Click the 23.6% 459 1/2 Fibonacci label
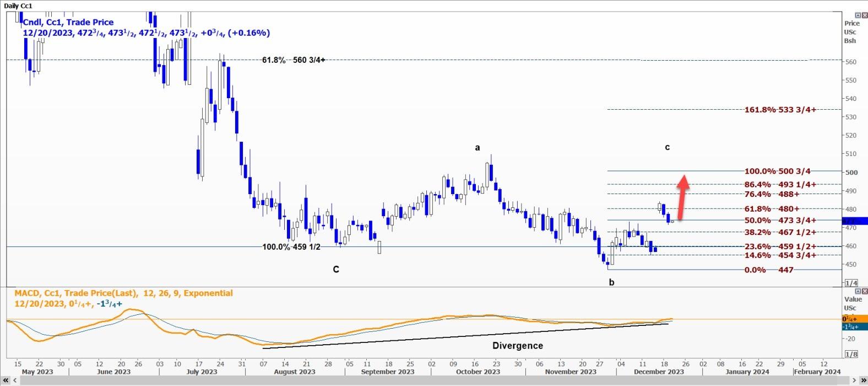This screenshot has height=386, width=868. [780, 246]
